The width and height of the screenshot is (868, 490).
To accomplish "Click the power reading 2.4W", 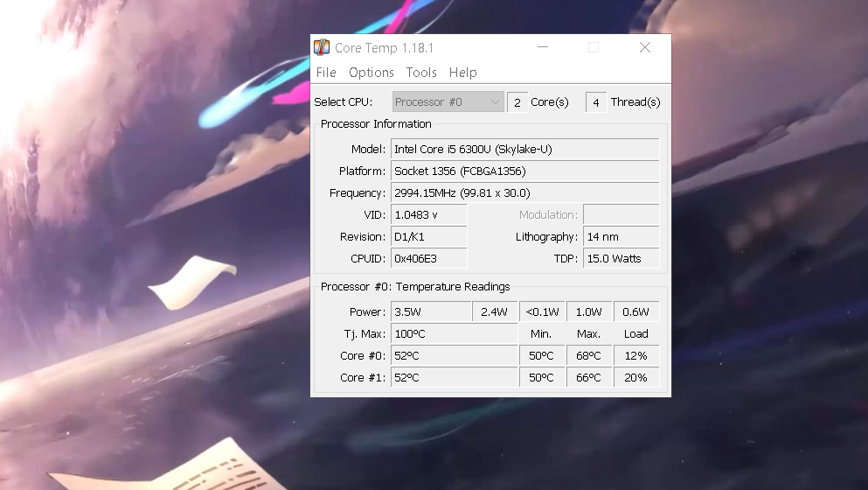I will click(495, 312).
